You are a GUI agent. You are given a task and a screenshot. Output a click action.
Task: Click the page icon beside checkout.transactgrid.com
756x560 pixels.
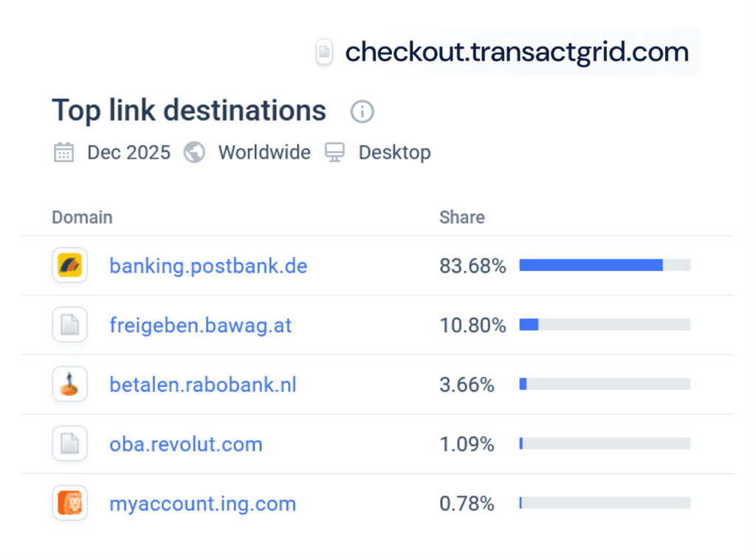(325, 52)
